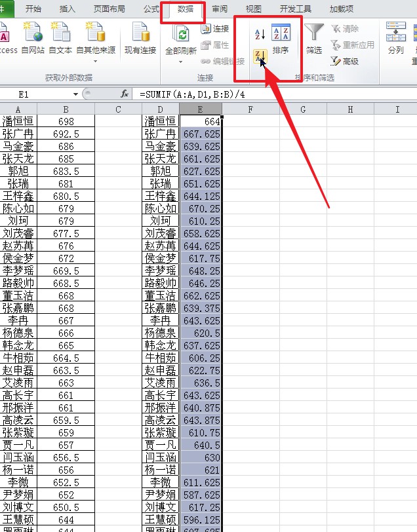Image resolution: width=417 pixels, height=532 pixels.
Task: Select column C header
Action: point(118,109)
